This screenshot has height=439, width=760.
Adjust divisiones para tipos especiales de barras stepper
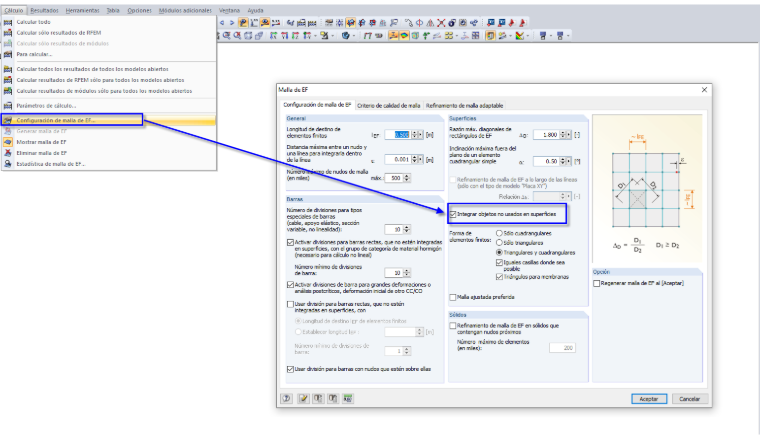407,229
